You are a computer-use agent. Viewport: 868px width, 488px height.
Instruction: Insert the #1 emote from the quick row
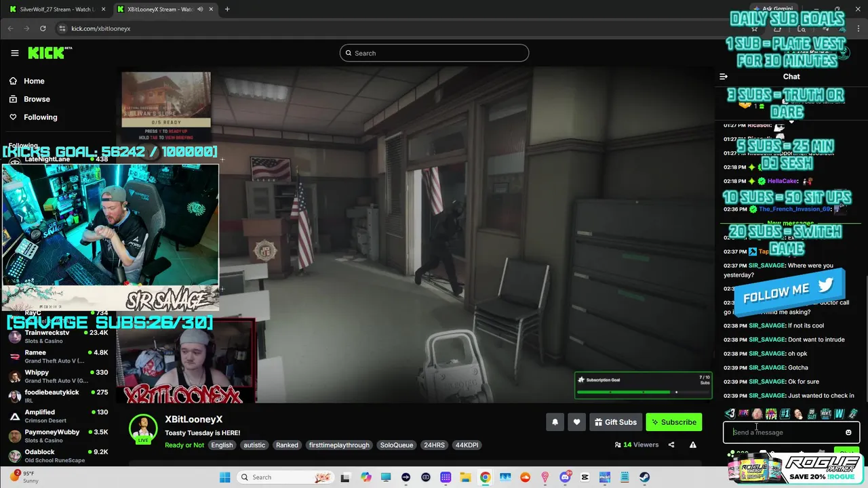pyautogui.click(x=785, y=413)
